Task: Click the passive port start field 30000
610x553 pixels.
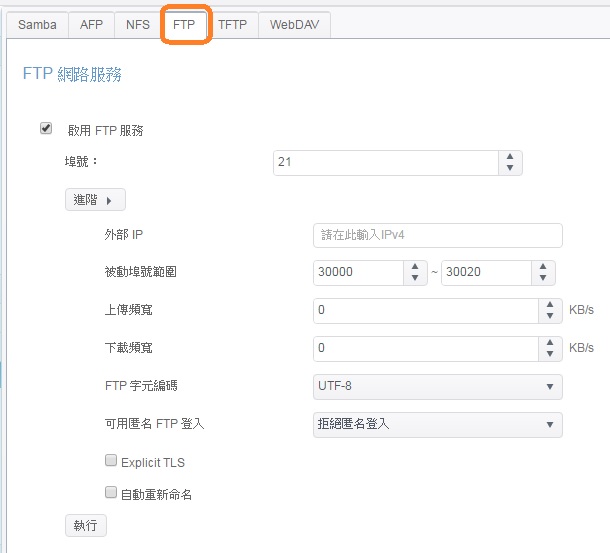Action: pos(358,273)
